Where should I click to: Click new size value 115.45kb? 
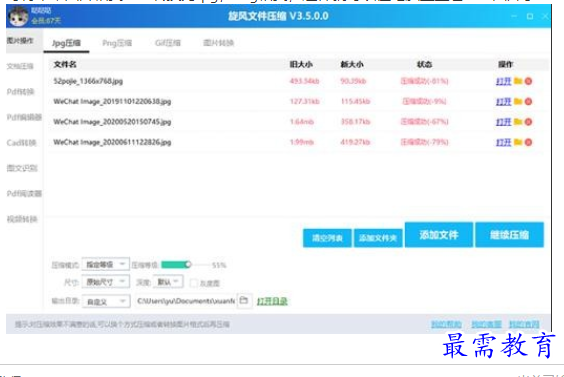point(355,101)
